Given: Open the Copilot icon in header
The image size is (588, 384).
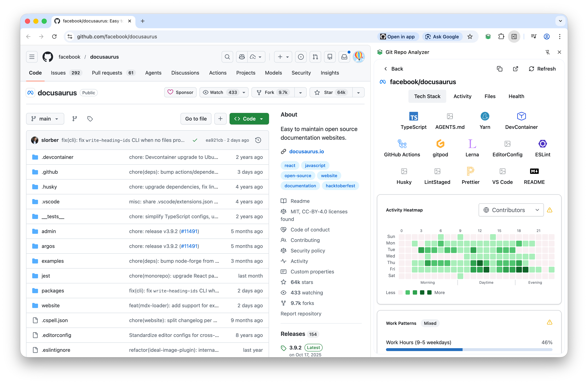Looking at the screenshot, I should pos(242,57).
